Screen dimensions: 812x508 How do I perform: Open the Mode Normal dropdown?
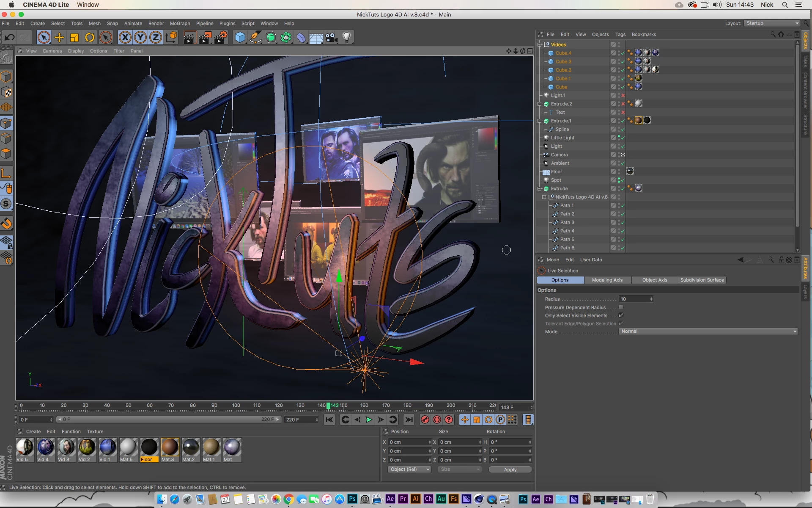point(708,331)
